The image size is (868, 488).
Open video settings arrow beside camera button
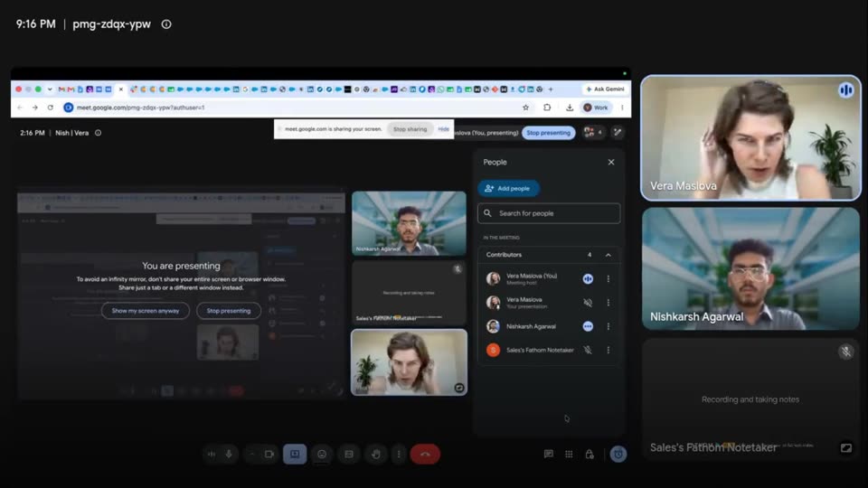tap(252, 455)
